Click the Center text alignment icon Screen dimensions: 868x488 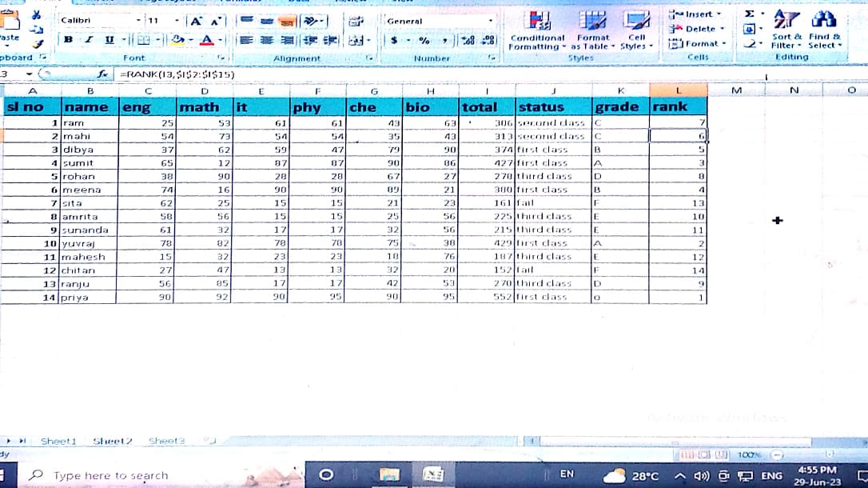(x=264, y=40)
